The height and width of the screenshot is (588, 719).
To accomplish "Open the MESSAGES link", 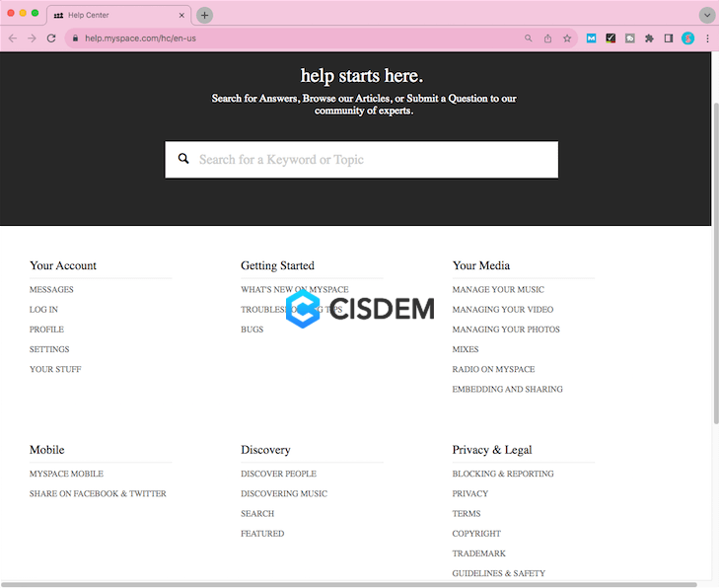I will (x=51, y=289).
